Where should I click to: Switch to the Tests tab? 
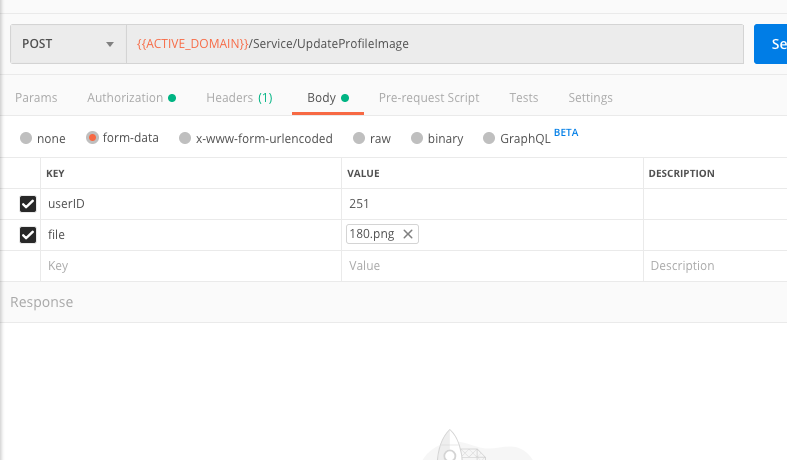[x=523, y=97]
